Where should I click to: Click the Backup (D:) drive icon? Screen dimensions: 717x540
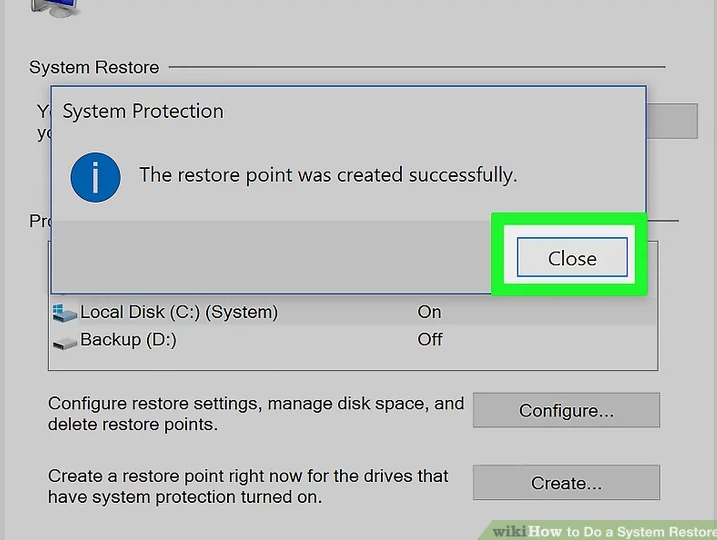coord(64,341)
